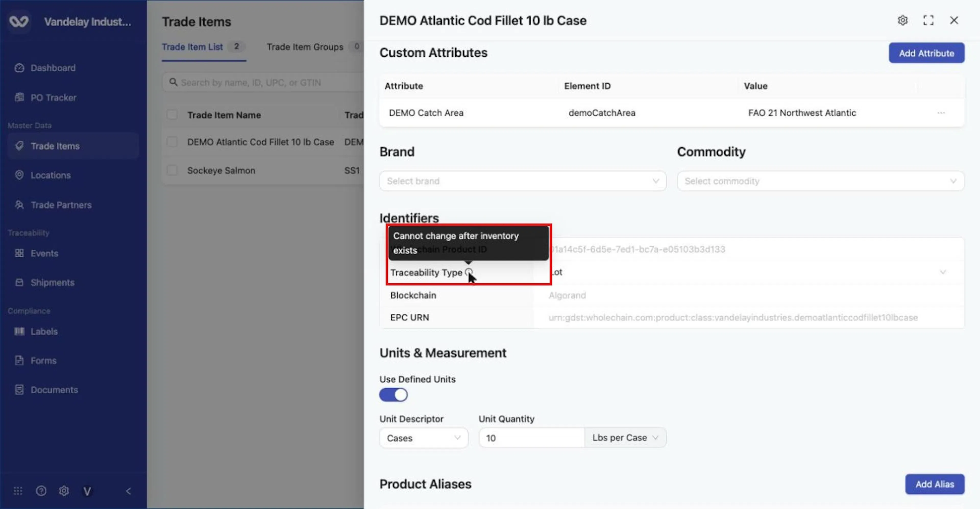Image resolution: width=980 pixels, height=509 pixels.
Task: Open Labels under Compliance
Action: (44, 332)
